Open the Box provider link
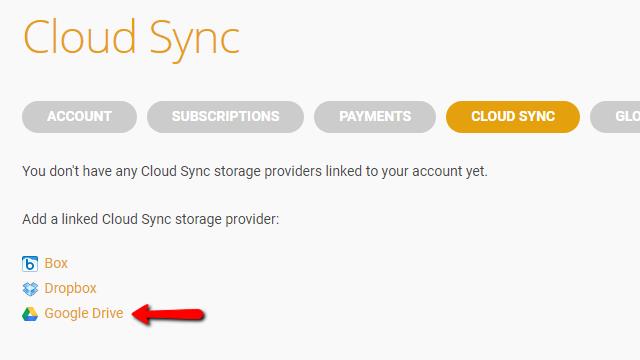 pos(56,263)
